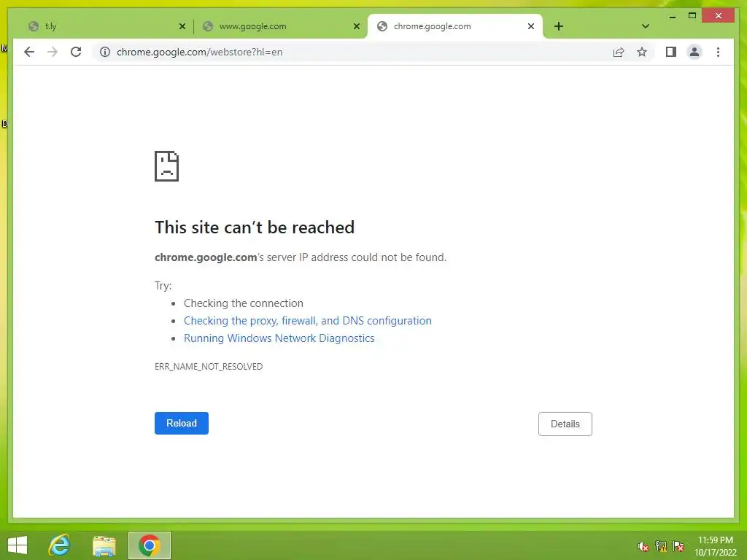View site information icon in address bar

coord(105,52)
